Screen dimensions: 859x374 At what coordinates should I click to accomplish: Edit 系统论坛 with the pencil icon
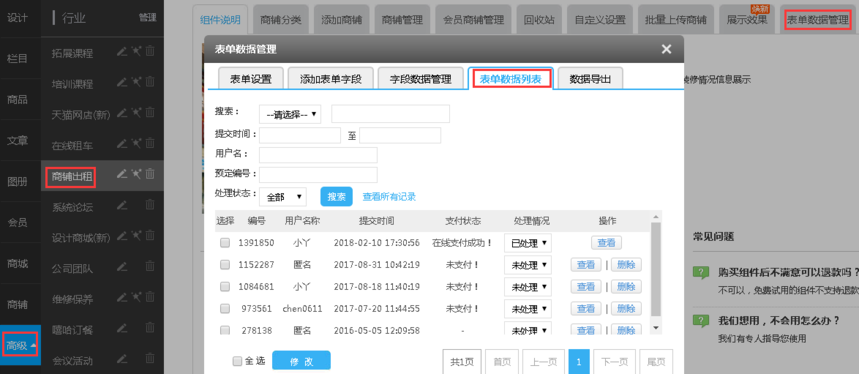click(122, 205)
